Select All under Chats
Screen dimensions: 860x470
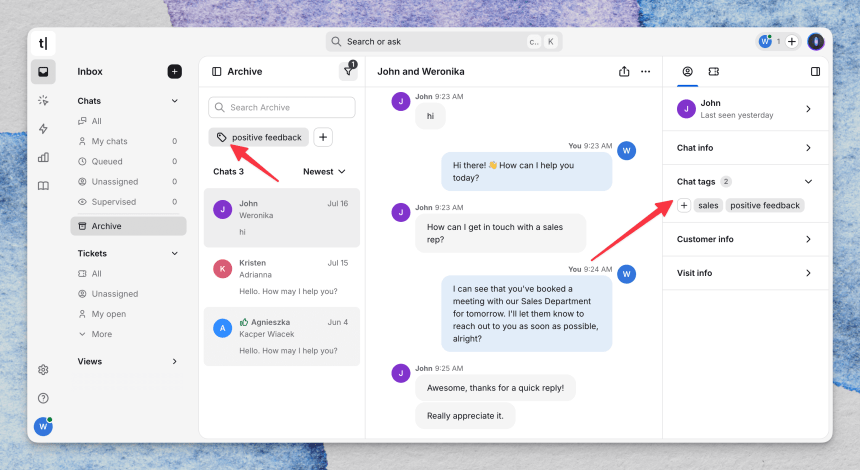[128, 121]
